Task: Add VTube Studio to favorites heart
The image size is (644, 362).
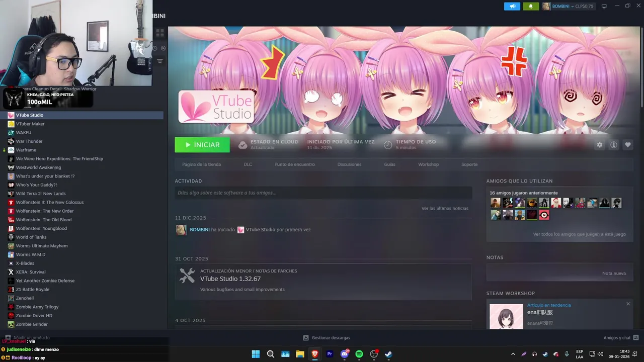Action: [x=628, y=145]
